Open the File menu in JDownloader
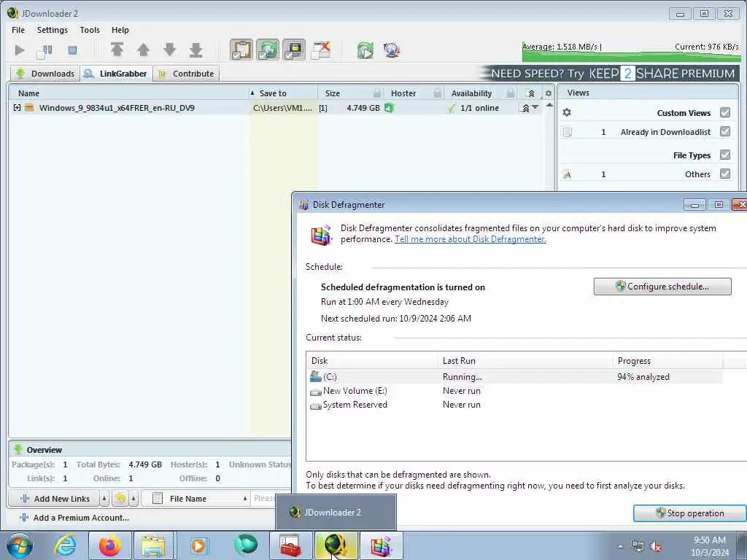747x560 pixels. click(18, 30)
